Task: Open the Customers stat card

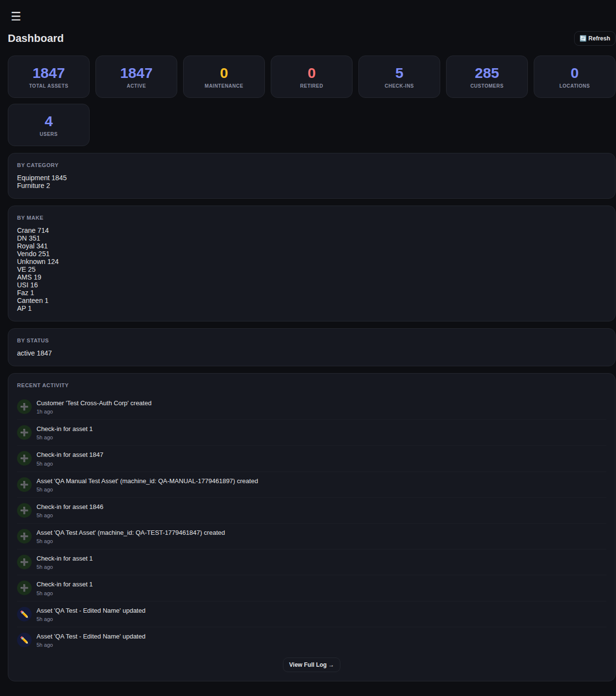Action: click(487, 77)
